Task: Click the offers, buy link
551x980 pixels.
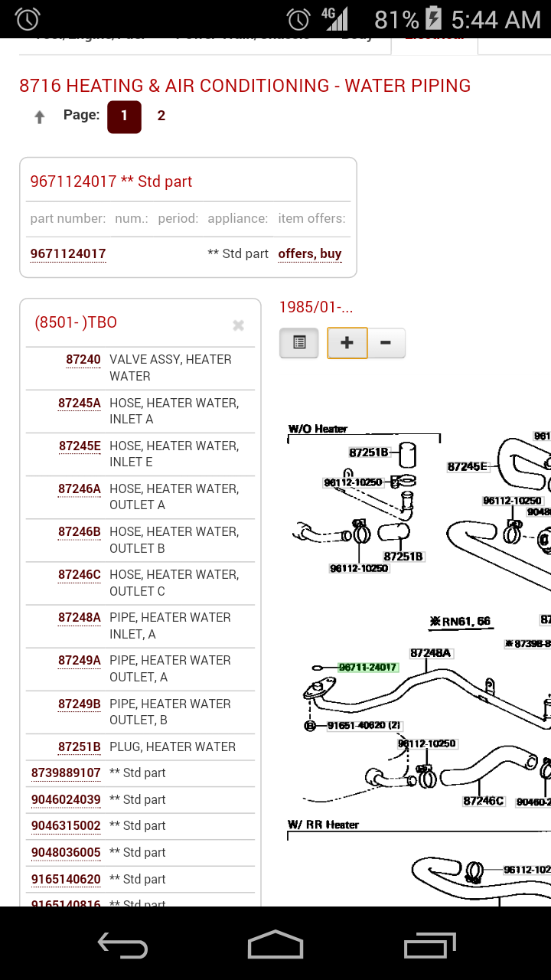Action: [310, 254]
